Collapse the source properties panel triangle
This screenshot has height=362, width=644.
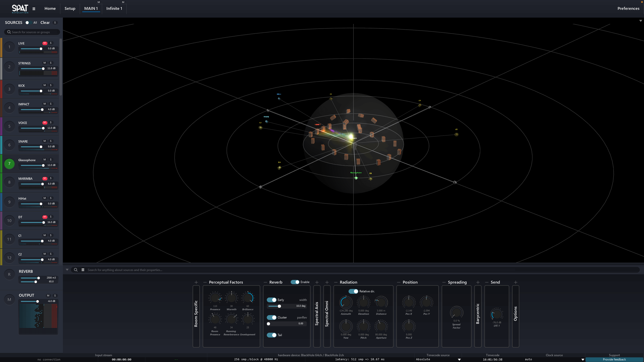[67, 270]
